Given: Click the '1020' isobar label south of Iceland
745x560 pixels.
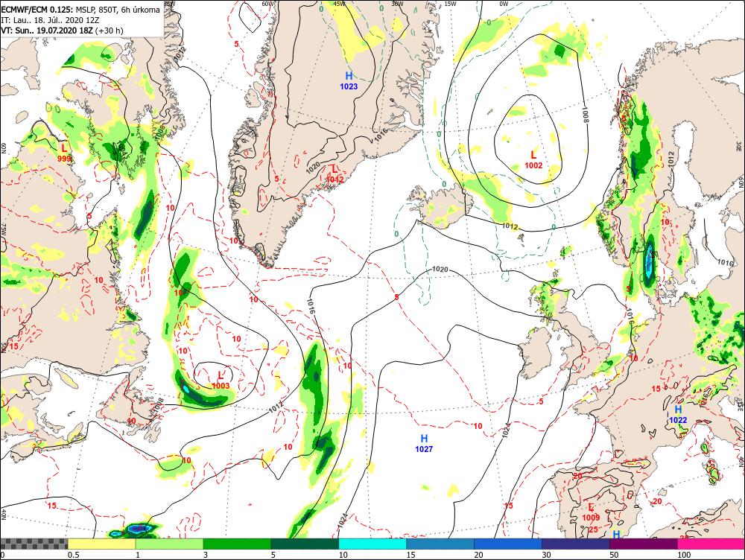Looking at the screenshot, I should [x=440, y=270].
